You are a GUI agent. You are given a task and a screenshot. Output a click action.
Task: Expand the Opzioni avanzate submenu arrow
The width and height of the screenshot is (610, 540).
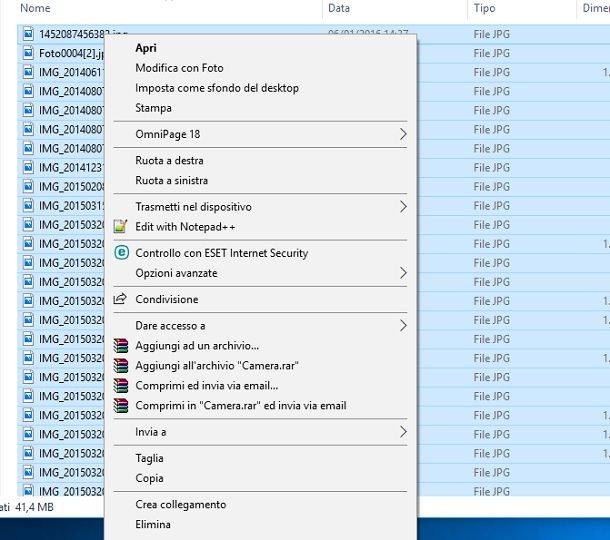[403, 273]
